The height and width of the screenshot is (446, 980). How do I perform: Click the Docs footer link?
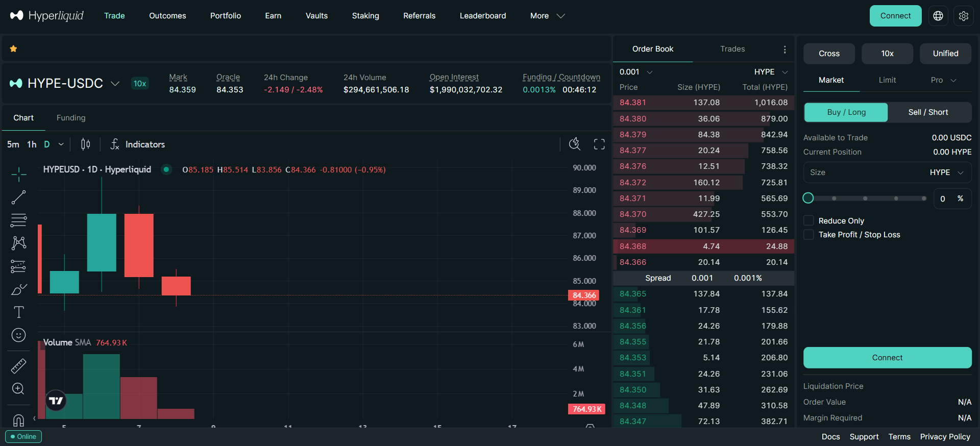pyautogui.click(x=830, y=437)
